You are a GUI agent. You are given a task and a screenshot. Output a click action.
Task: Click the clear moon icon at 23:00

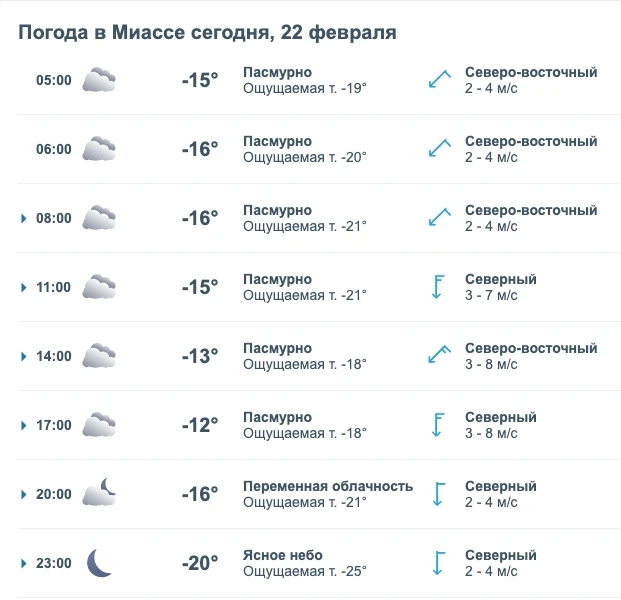pos(98,562)
